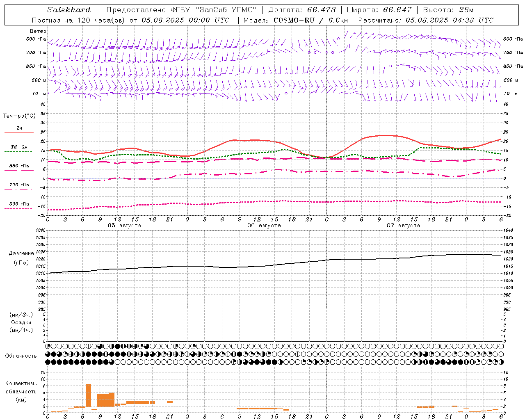Screen dimensions: 525x420
Task: Click "985" on the right pressure axis
Action: 508,309
